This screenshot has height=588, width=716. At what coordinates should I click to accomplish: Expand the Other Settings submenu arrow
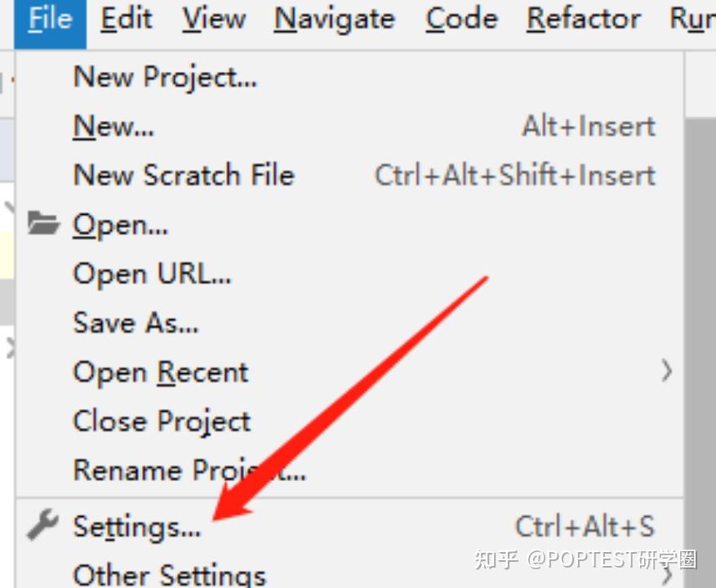[x=666, y=575]
